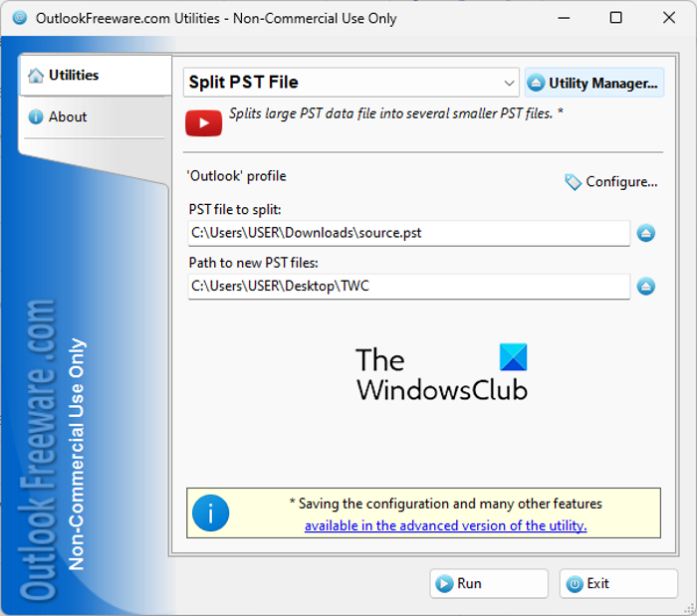
Task: Click the saving configuration notice text
Action: [446, 504]
